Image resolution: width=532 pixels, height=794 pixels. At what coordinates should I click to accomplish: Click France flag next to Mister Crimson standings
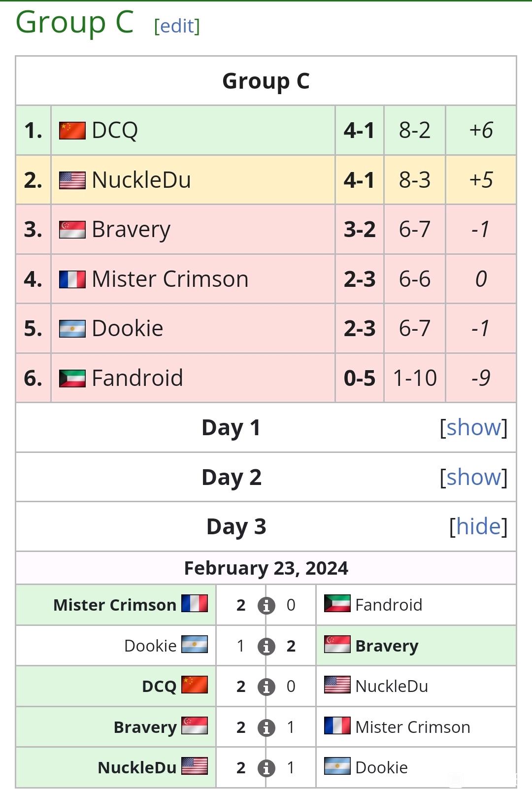tap(72, 279)
